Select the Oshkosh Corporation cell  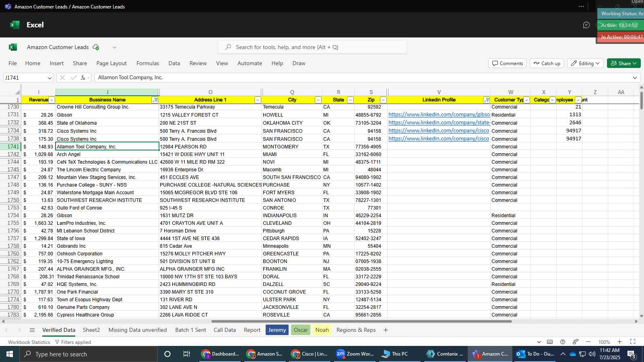[x=107, y=254]
